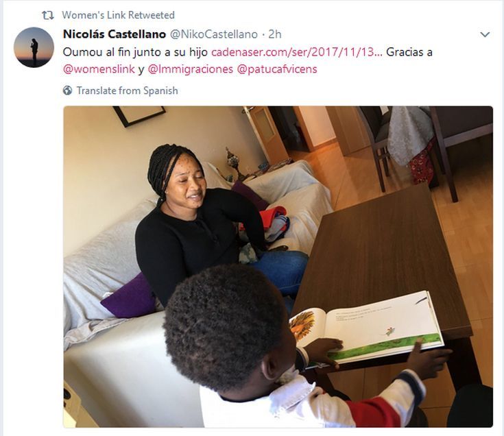Open the Nicolás Castellano display name
This screenshot has height=436, width=504.
point(115,34)
